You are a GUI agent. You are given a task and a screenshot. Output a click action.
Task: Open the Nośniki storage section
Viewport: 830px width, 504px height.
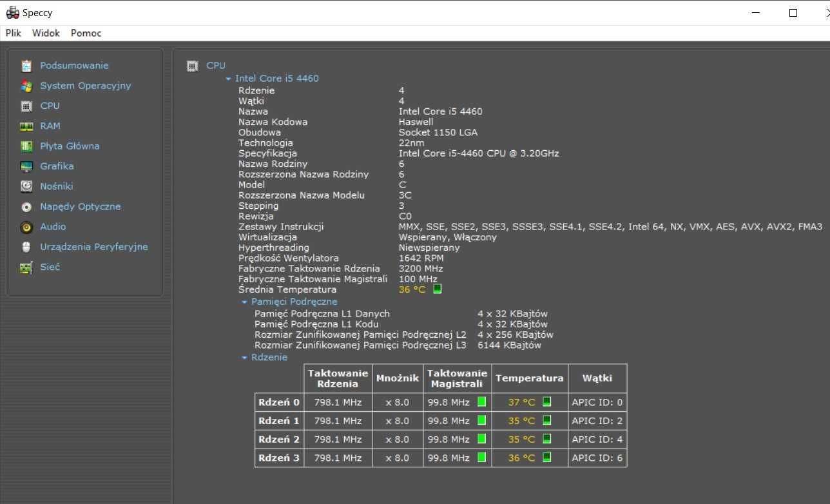point(57,186)
